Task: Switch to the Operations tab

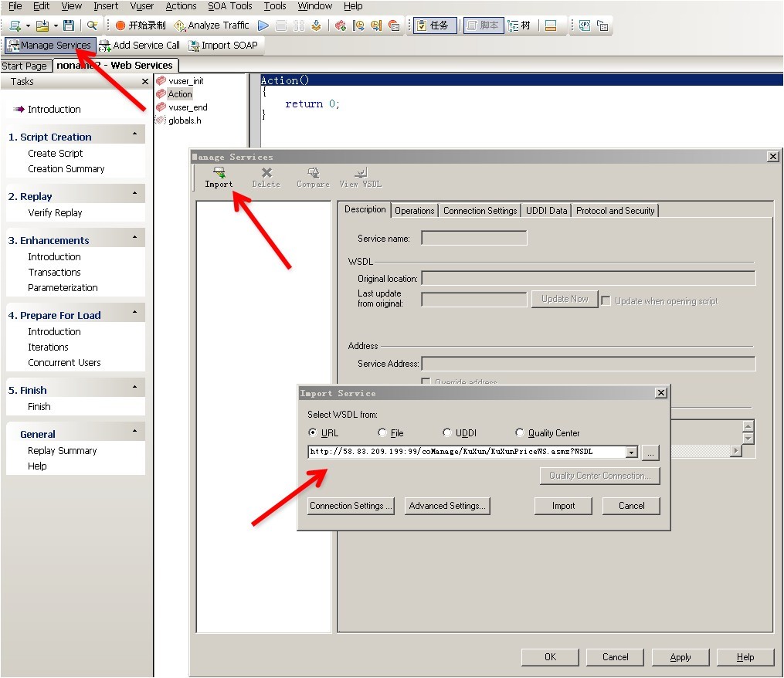Action: click(415, 211)
